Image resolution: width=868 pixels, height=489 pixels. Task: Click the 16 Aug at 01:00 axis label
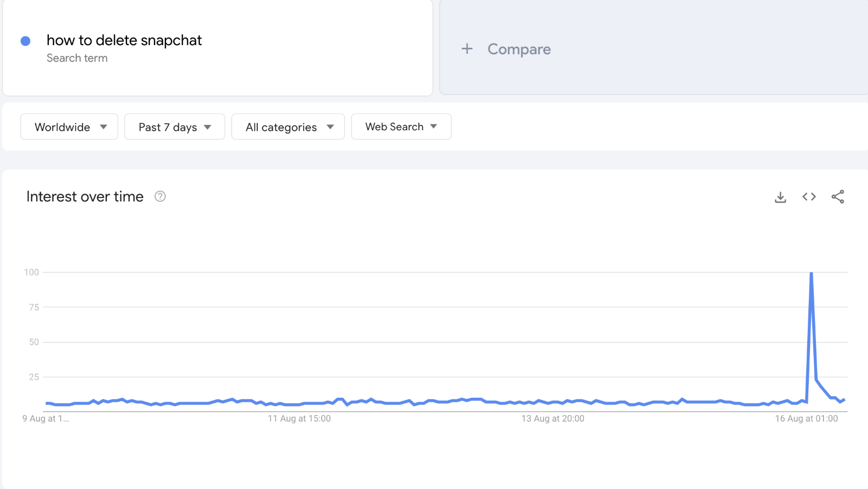pos(806,418)
